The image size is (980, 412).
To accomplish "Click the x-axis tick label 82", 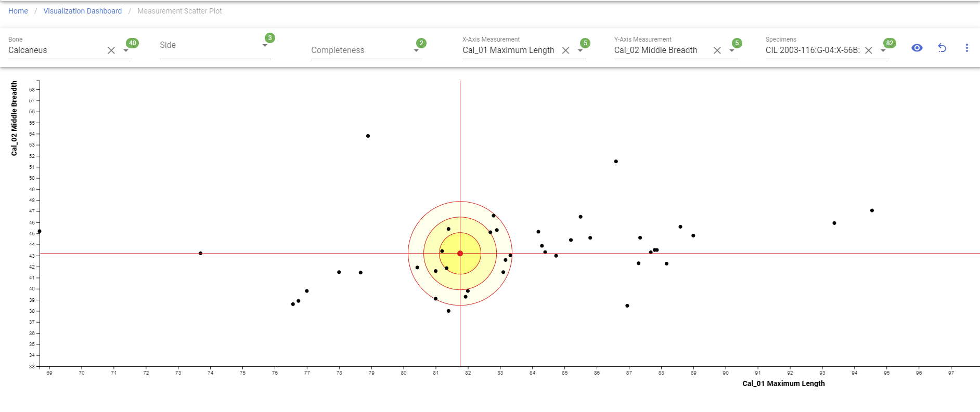I will pos(468,373).
